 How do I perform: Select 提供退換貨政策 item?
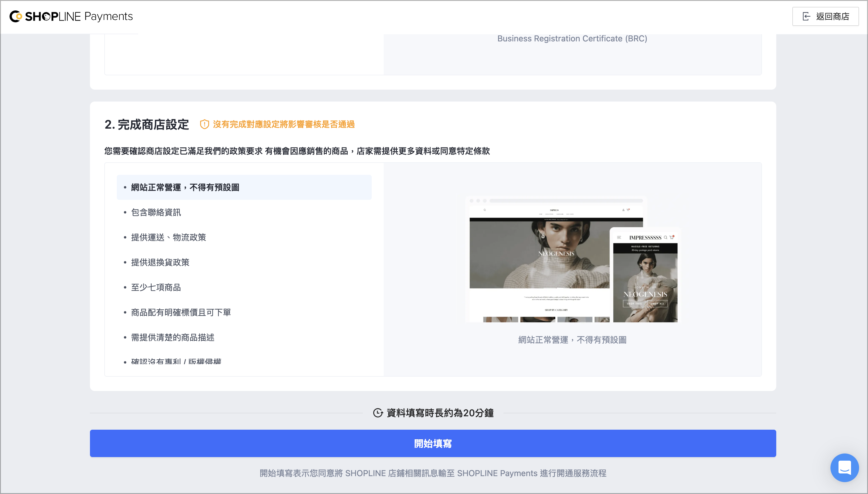pyautogui.click(x=244, y=262)
